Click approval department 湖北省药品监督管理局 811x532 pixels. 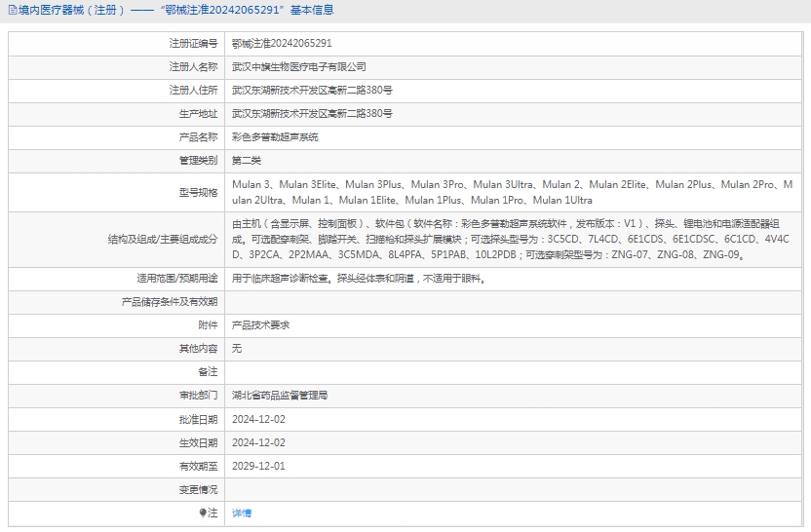[x=279, y=396]
